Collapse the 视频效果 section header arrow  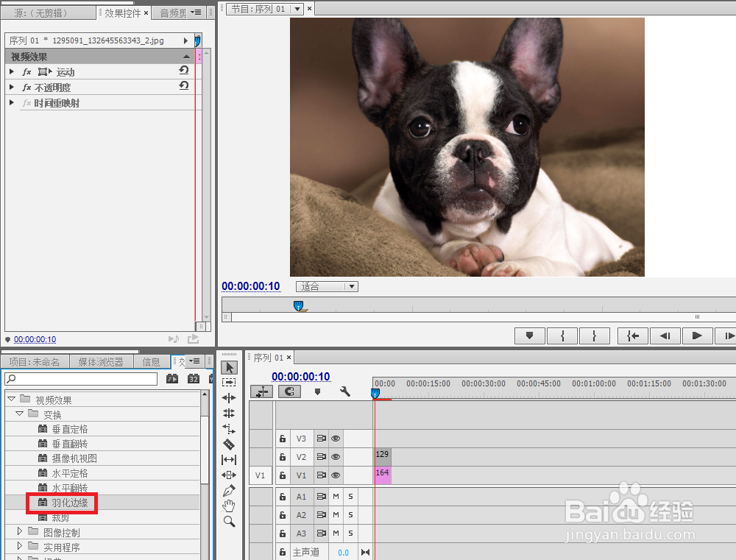coord(186,57)
